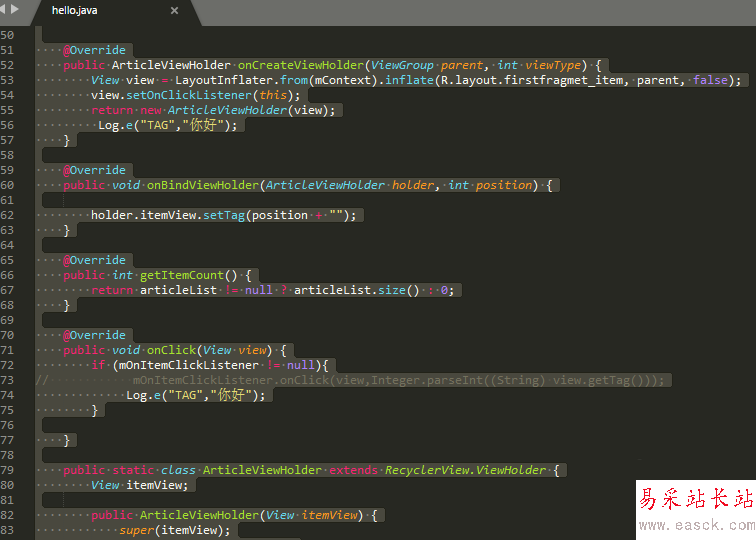Click @Override annotation on line 51
This screenshot has width=756, height=540.
[x=94, y=50]
